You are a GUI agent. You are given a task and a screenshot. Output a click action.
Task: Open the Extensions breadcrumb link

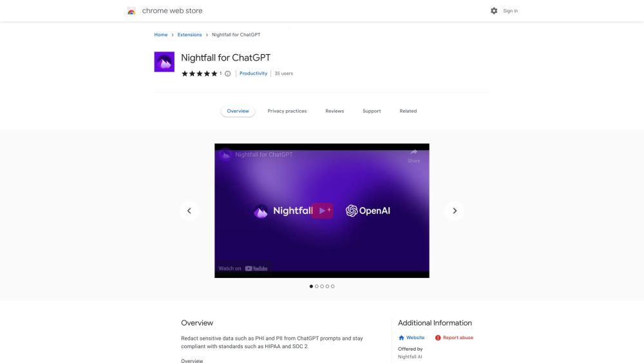189,35
